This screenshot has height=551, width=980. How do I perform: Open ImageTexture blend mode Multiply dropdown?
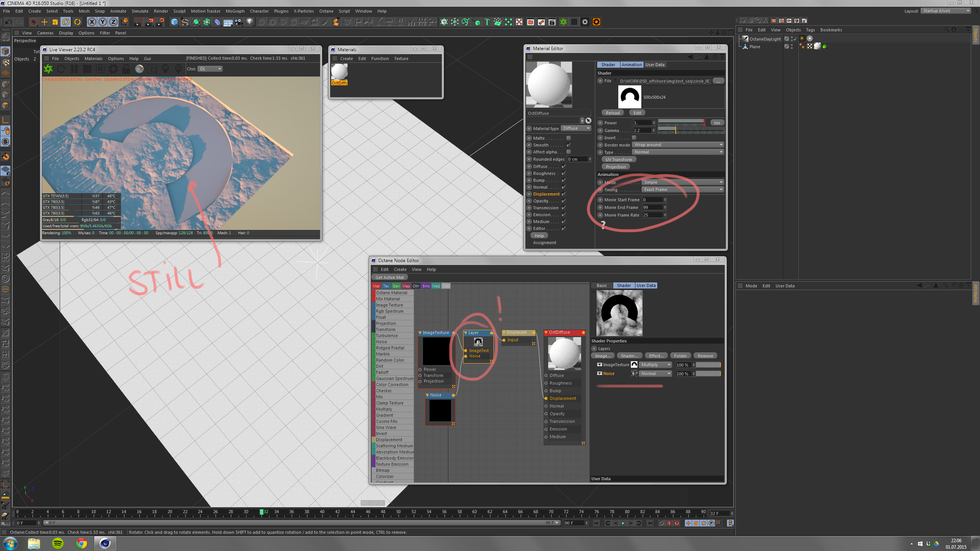click(656, 365)
